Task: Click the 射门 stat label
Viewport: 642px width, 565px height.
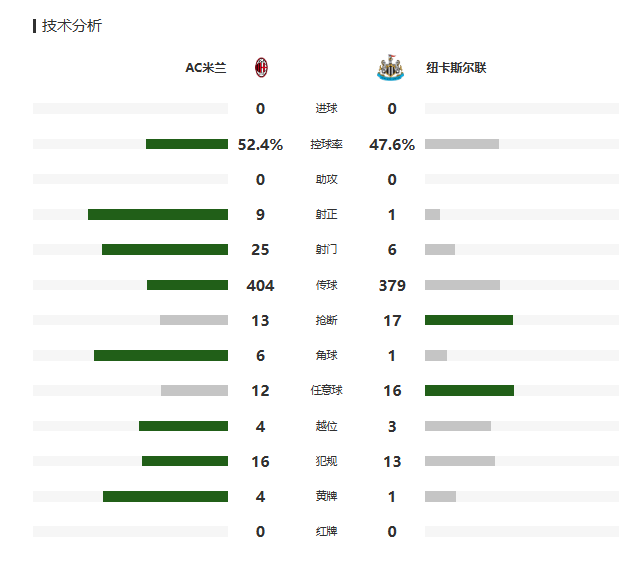Action: [x=326, y=249]
